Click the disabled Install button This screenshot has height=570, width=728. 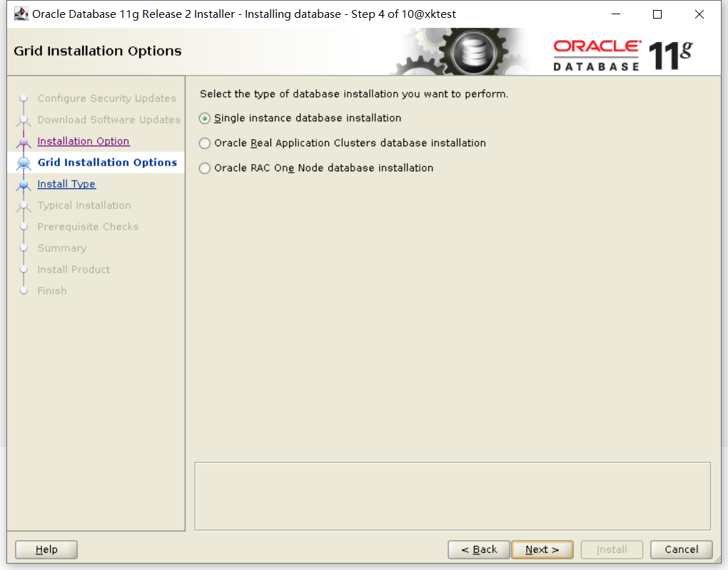612,549
